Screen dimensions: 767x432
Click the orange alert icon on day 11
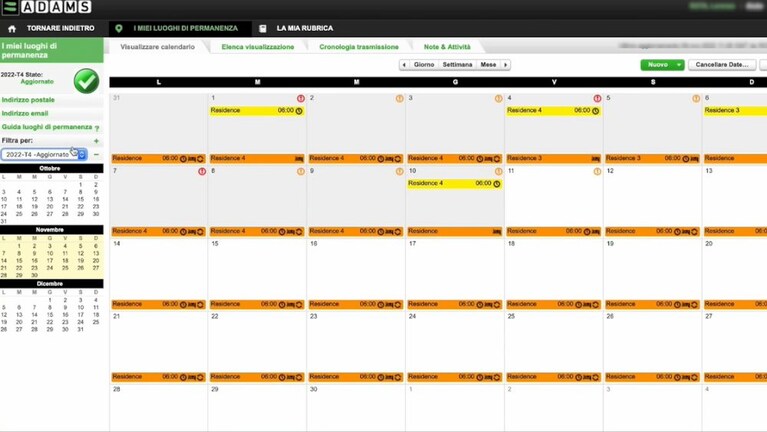pyautogui.click(x=597, y=171)
